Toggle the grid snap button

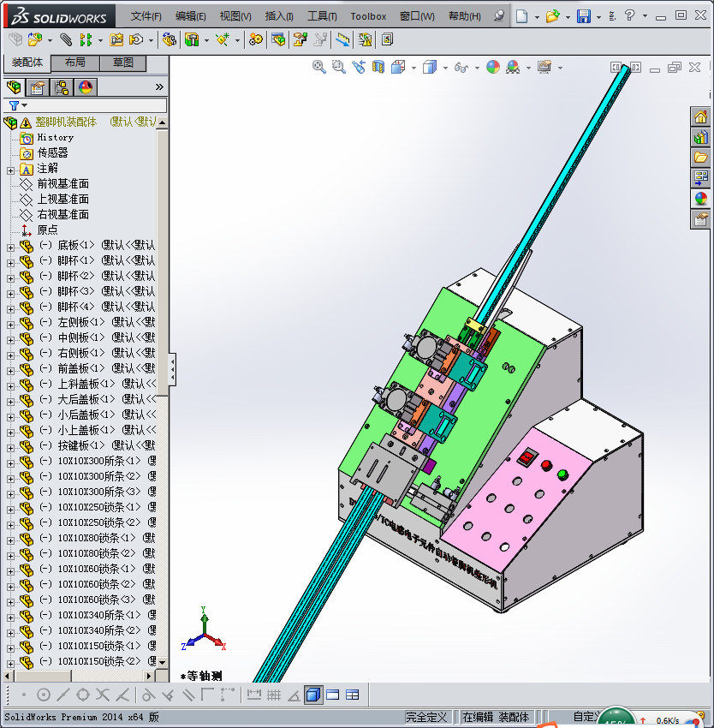pyautogui.click(x=274, y=695)
